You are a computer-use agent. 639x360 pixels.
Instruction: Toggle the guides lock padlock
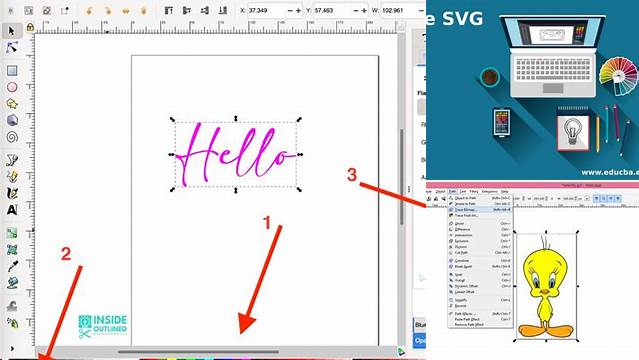point(30,27)
